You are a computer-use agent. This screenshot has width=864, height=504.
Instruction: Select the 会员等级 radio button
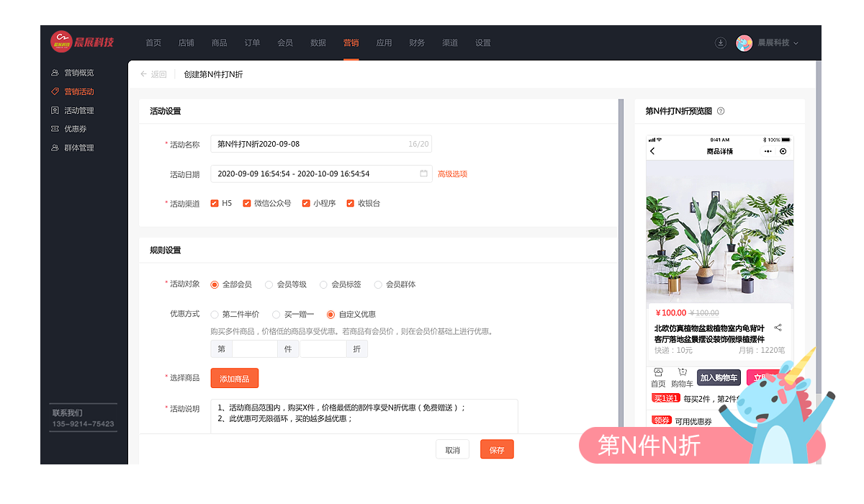click(269, 284)
